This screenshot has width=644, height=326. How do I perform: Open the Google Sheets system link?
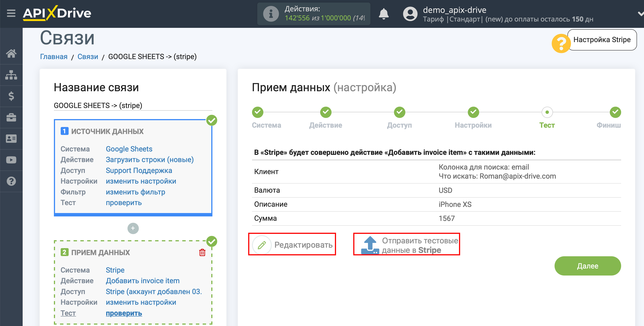pyautogui.click(x=129, y=149)
